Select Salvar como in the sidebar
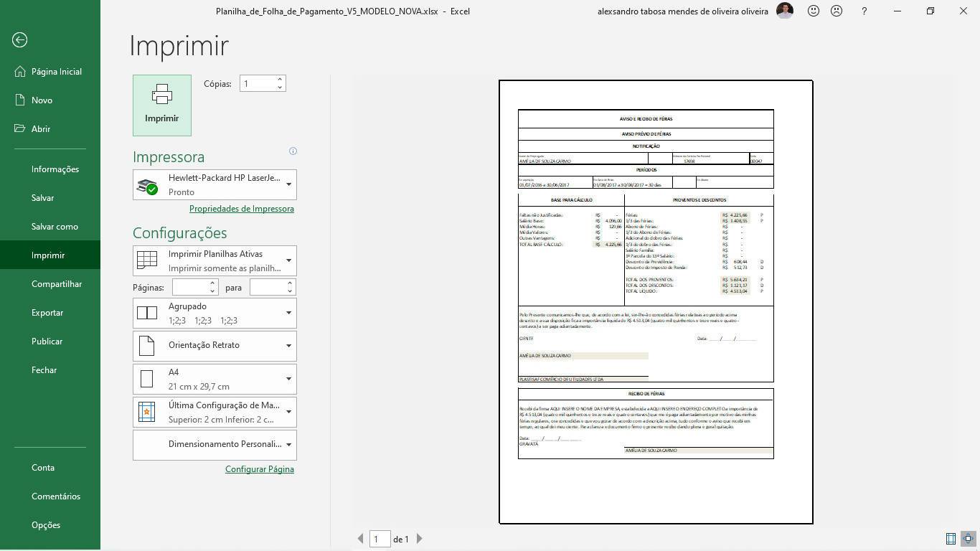 (x=55, y=227)
